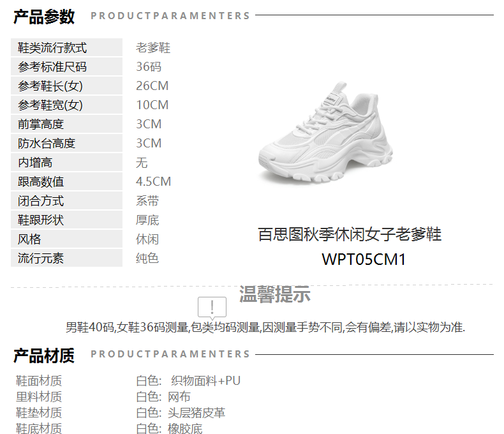Click the 防水台高度 label cell
504x434 pixels.
pos(66,143)
